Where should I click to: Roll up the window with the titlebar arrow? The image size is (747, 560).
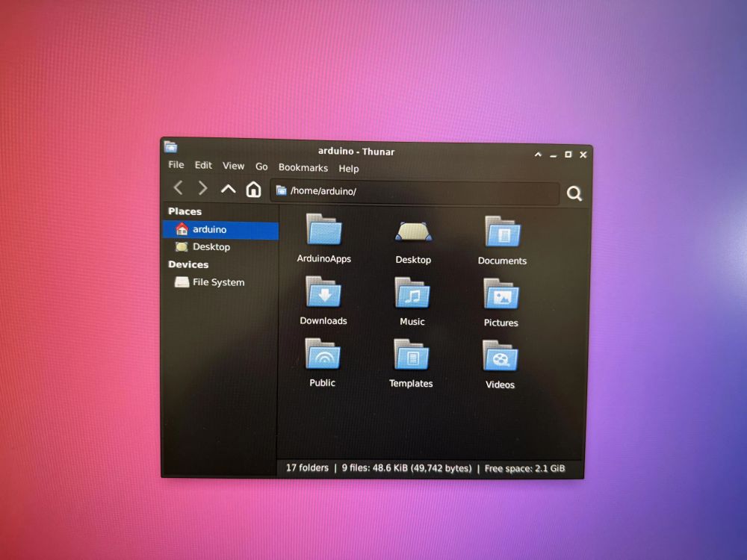coord(538,155)
